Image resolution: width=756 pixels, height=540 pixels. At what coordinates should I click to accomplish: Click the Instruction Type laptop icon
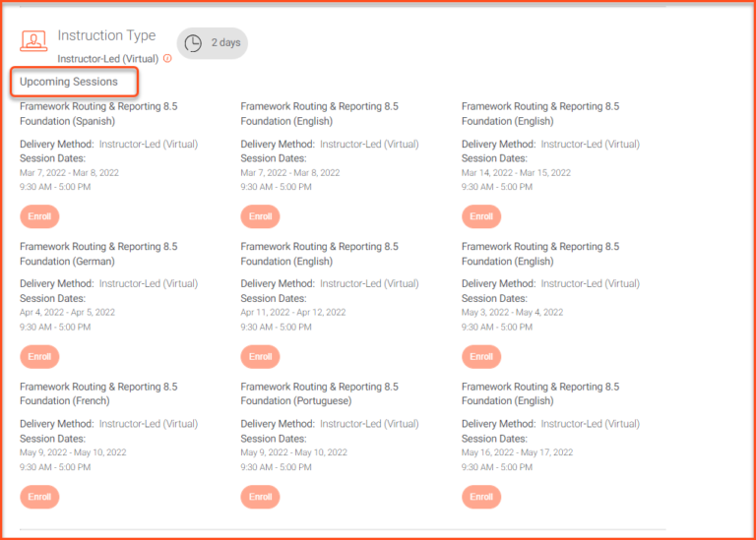click(33, 42)
